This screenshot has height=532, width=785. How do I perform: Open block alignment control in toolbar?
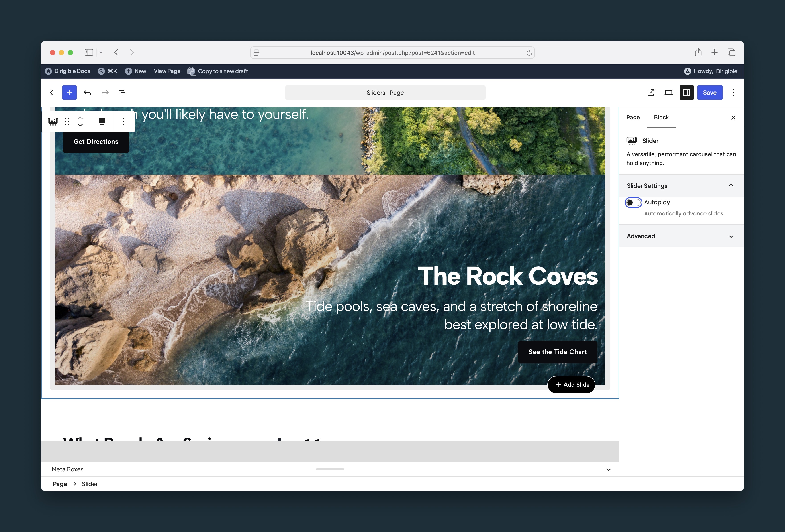102,121
